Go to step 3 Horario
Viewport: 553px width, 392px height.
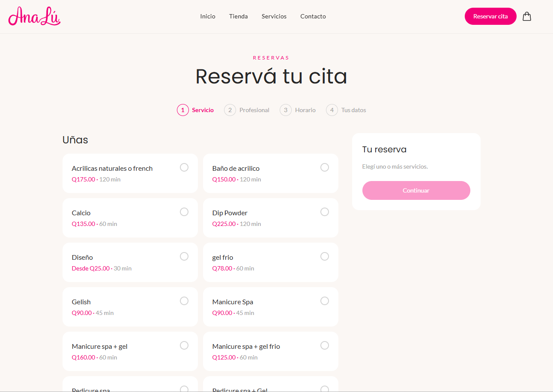(298, 110)
